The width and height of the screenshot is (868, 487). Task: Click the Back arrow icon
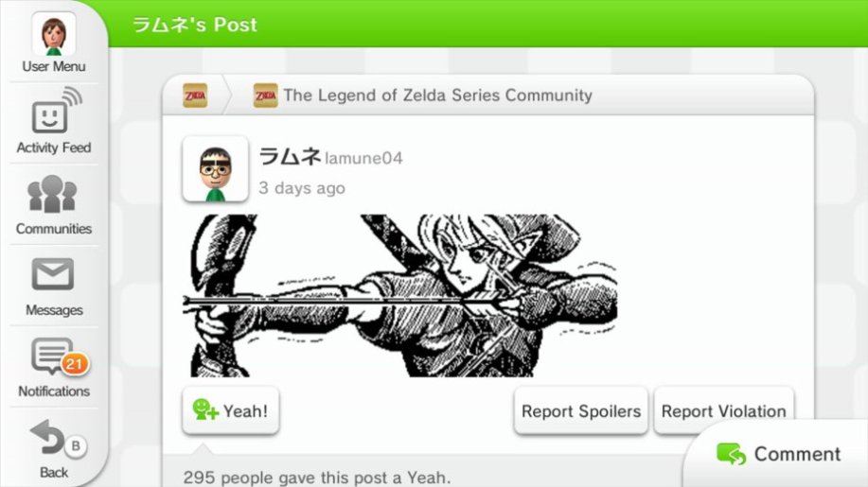[47, 437]
